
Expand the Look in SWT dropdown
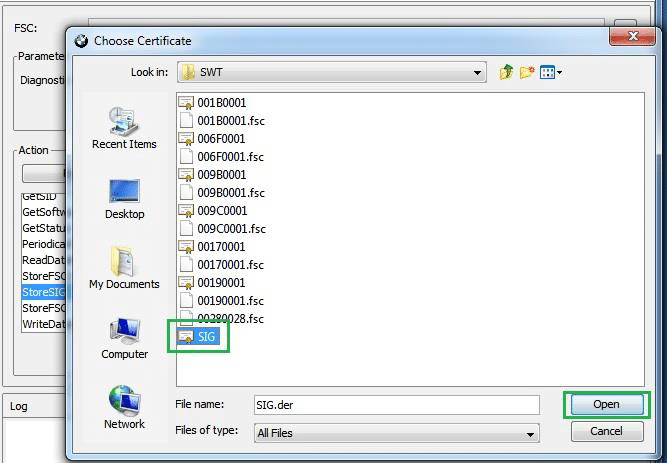[x=479, y=73]
